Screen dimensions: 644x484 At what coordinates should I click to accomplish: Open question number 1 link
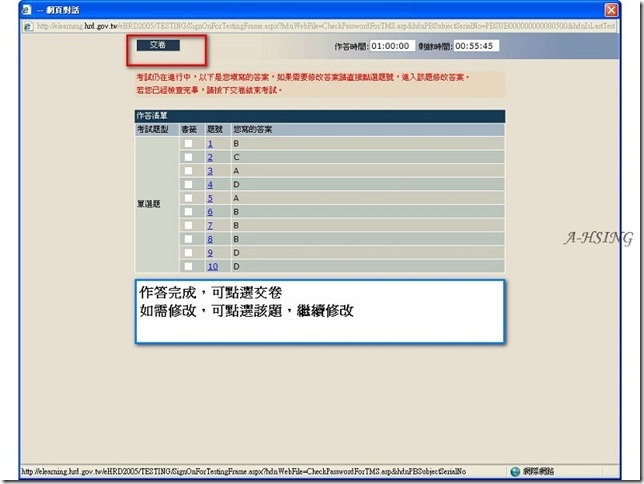pyautogui.click(x=210, y=143)
